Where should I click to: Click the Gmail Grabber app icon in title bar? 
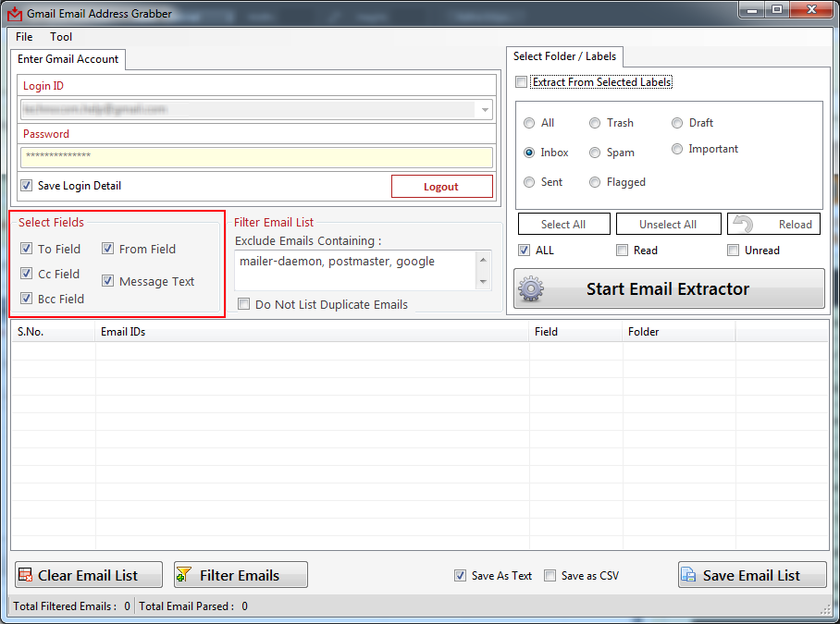[15, 13]
